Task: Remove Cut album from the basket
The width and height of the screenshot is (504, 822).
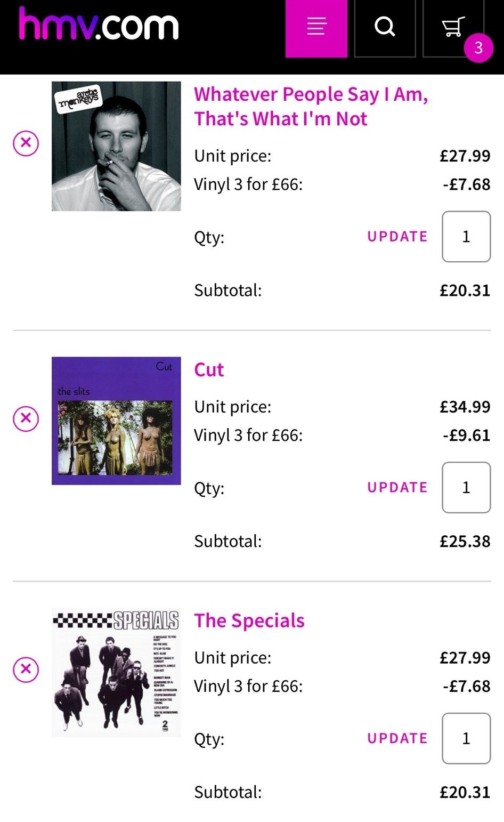Action: 26,418
